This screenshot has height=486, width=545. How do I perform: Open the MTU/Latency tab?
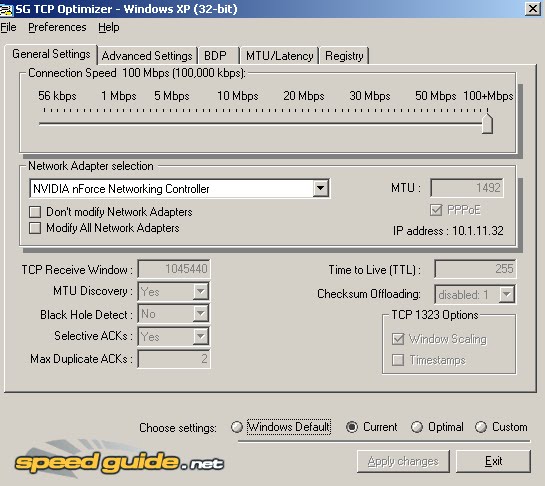point(279,56)
